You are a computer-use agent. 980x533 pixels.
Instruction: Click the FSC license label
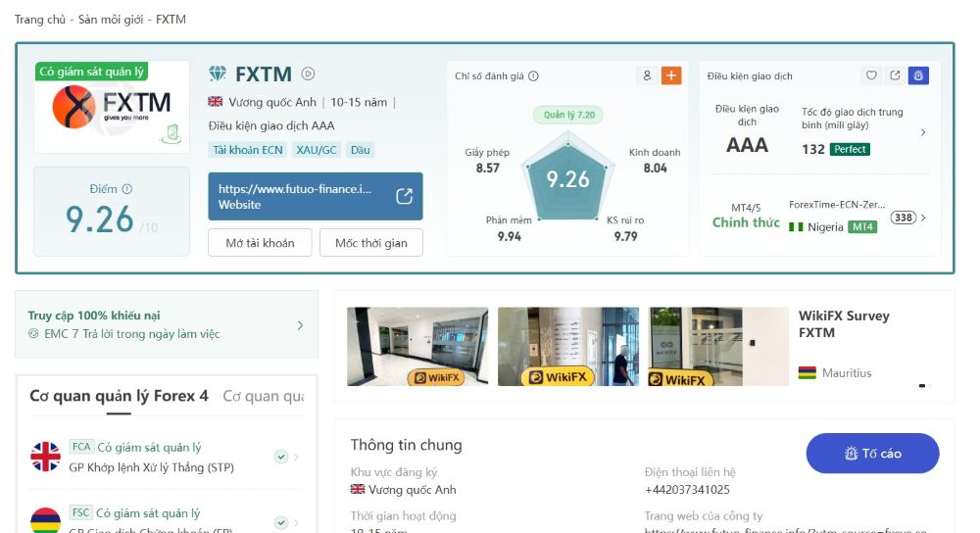click(x=80, y=512)
